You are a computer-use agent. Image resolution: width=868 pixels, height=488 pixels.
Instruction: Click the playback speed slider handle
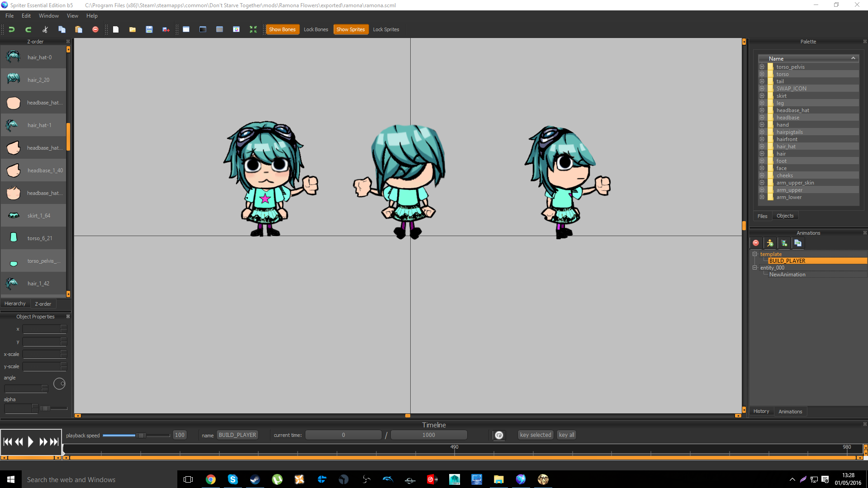pyautogui.click(x=141, y=436)
